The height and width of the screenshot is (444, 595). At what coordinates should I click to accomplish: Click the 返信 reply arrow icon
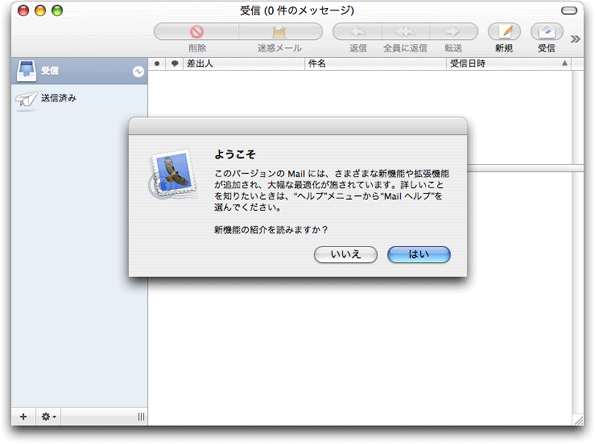point(358,31)
